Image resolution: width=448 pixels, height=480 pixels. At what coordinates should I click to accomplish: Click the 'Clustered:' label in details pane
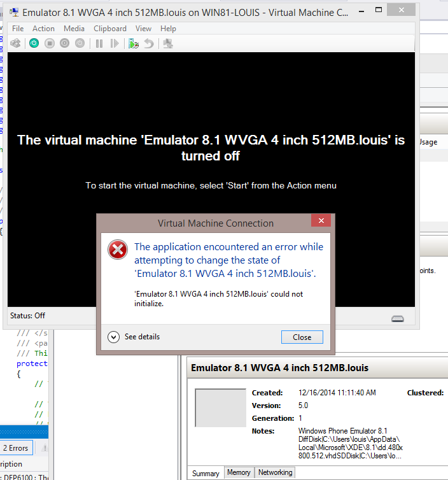point(425,393)
